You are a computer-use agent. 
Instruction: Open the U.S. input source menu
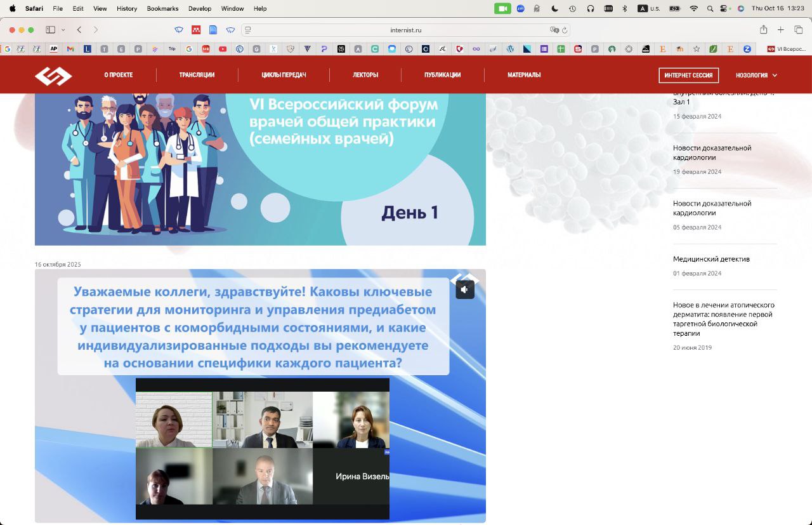[649, 9]
